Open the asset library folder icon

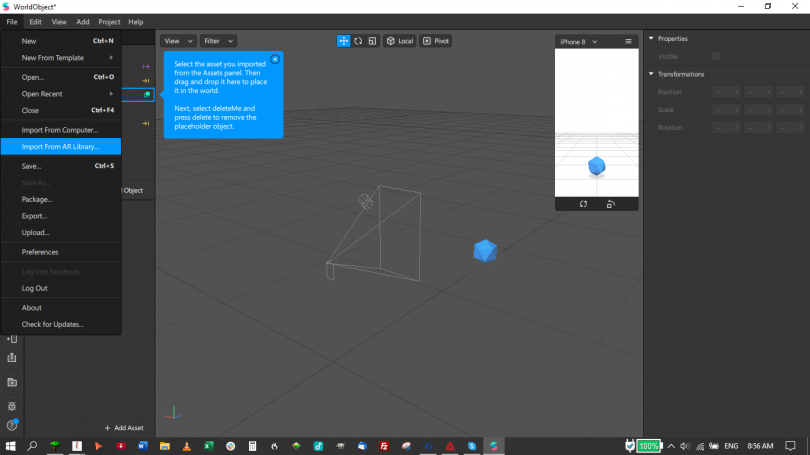click(x=12, y=382)
